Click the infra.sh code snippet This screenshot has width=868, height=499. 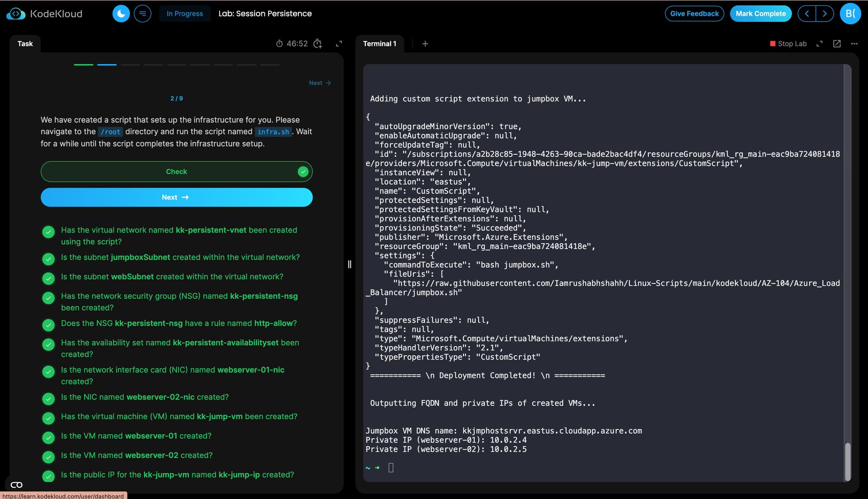pyautogui.click(x=273, y=132)
